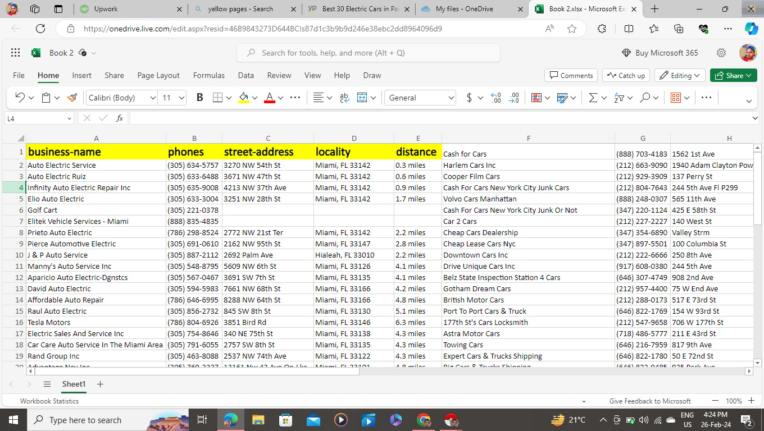Image resolution: width=764 pixels, height=431 pixels.
Task: Click the Undo icon in the ribbon
Action: 19,98
